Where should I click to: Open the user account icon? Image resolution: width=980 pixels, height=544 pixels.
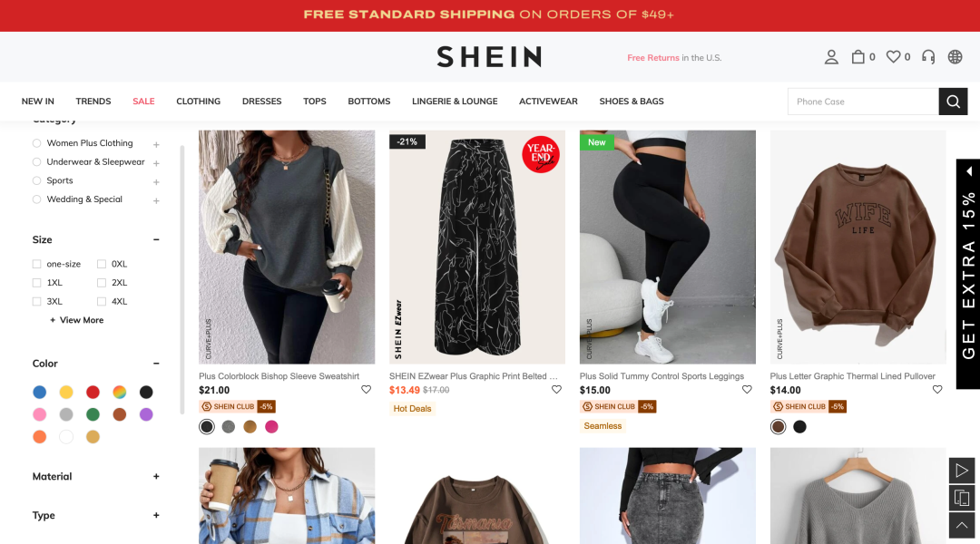click(x=831, y=57)
